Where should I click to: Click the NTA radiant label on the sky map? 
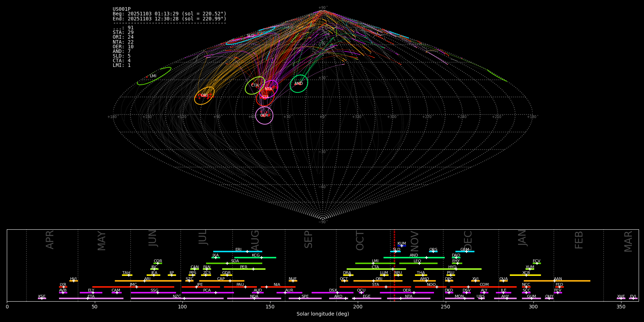click(268, 89)
